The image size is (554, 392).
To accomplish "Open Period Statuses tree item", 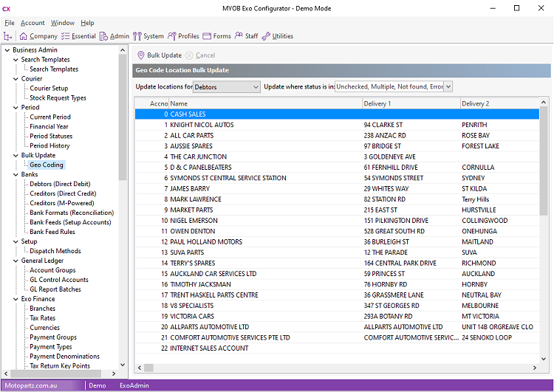I will pos(51,136).
